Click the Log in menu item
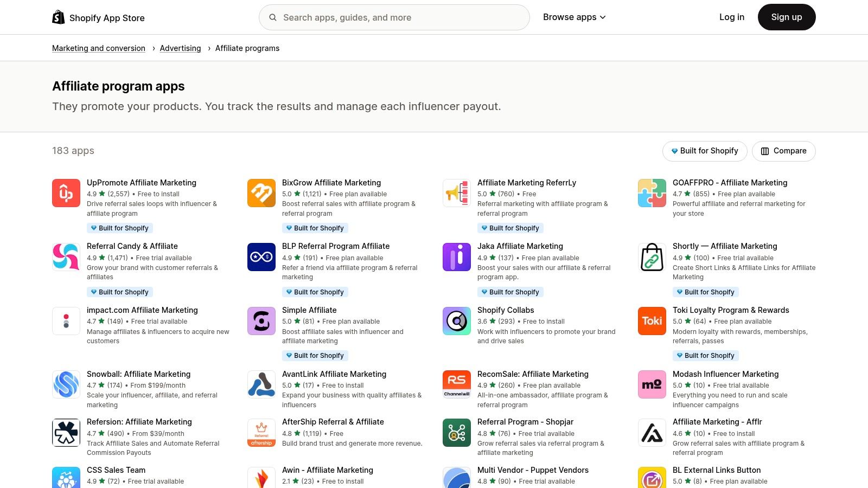Viewport: 868px width, 488px height. point(731,17)
